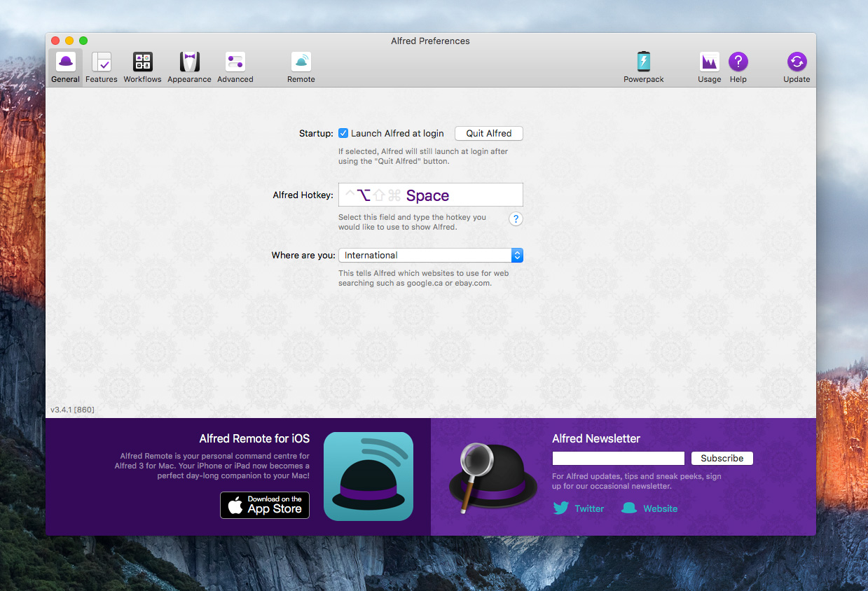The image size is (868, 591).
Task: Click the Download on the App Store badge
Action: 264,505
